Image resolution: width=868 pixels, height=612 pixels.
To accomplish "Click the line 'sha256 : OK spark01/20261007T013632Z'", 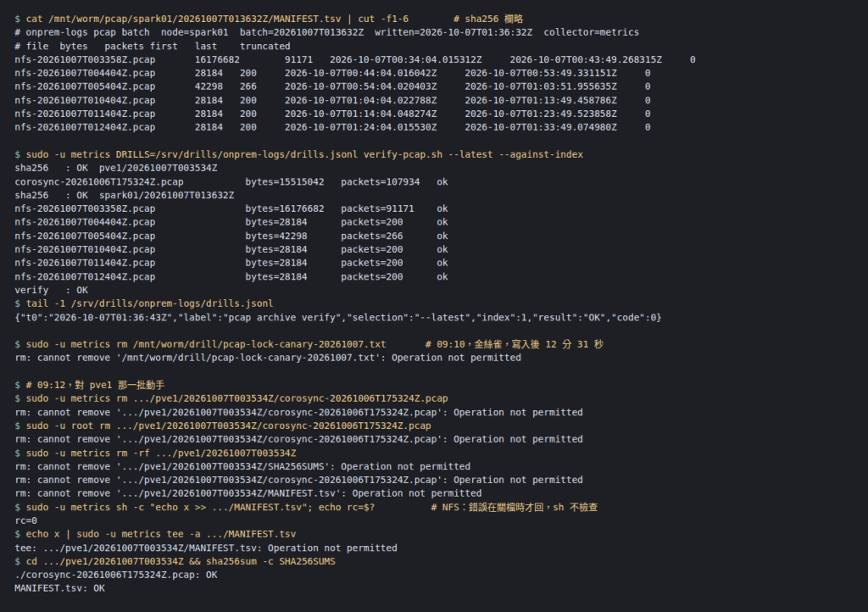I will pyautogui.click(x=124, y=195).
